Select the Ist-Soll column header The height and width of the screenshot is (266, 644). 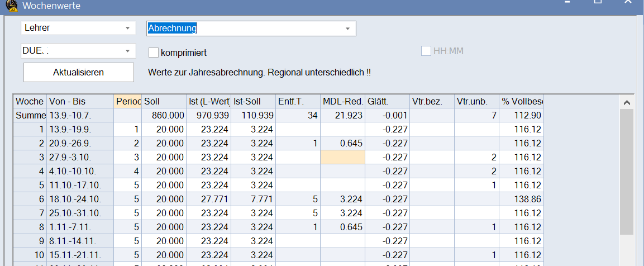[253, 101]
